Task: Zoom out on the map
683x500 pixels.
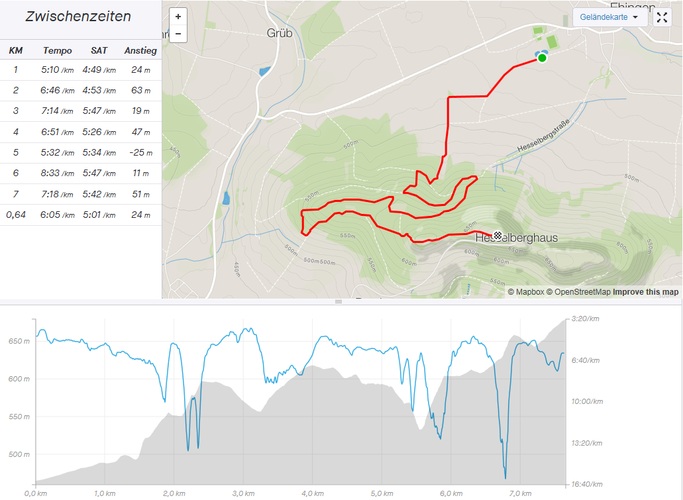Action: pos(178,34)
